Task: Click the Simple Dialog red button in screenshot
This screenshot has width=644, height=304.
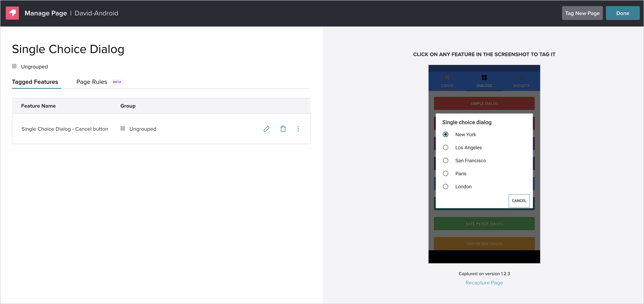Action: tap(484, 103)
